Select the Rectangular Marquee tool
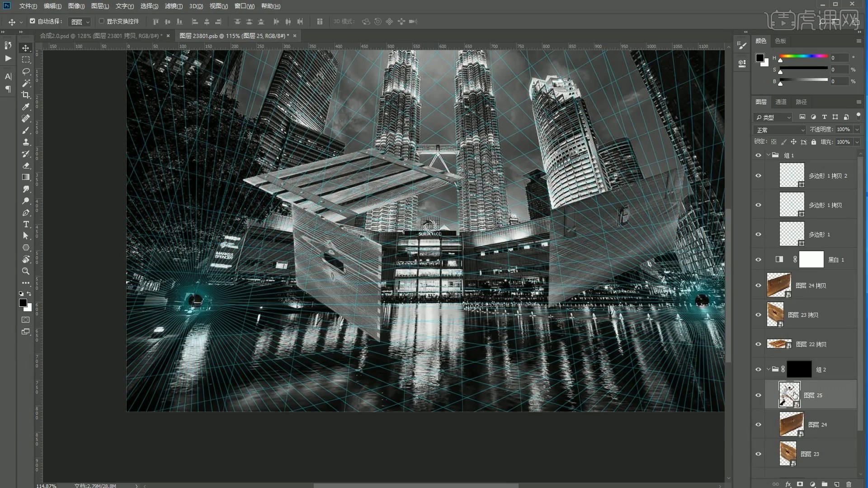868x488 pixels. click(26, 60)
